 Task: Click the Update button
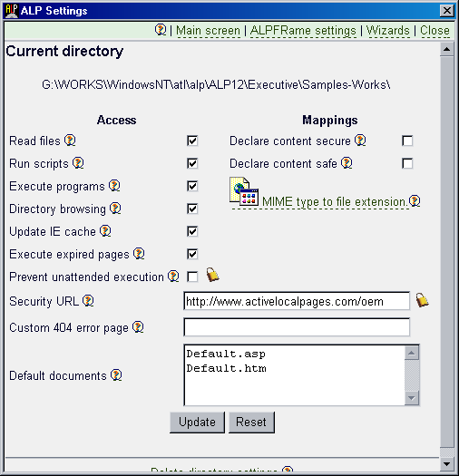[197, 422]
